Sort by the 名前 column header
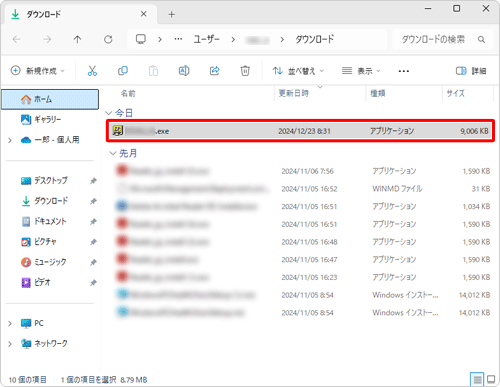This screenshot has width=500, height=387. click(128, 93)
